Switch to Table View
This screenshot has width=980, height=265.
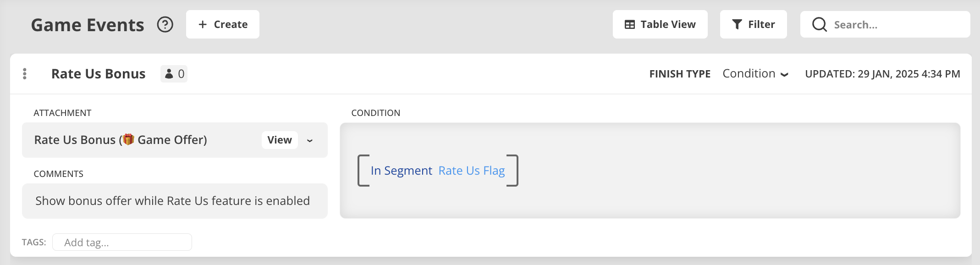point(660,24)
